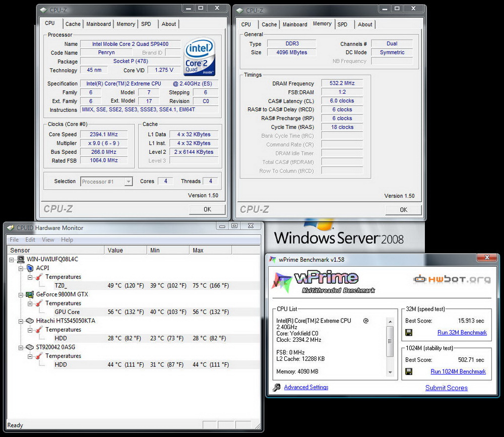Click the thermometer icon under ST920042 0ASG
This screenshot has height=437, width=504.
[x=39, y=356]
